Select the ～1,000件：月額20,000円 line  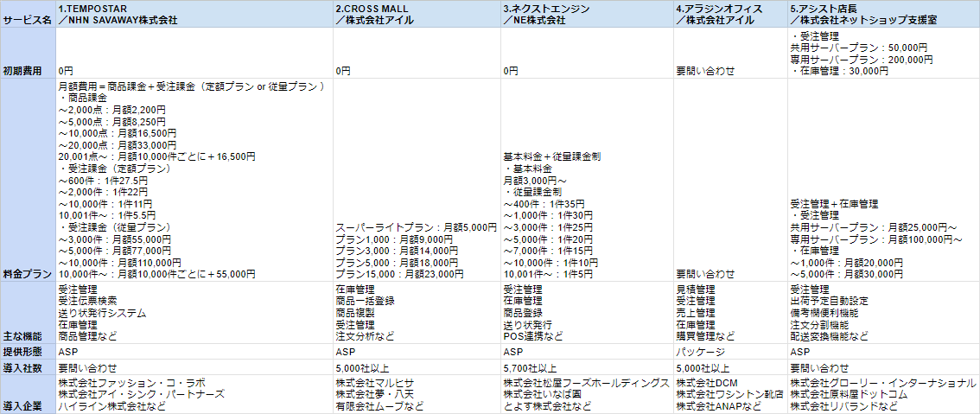pos(847,262)
